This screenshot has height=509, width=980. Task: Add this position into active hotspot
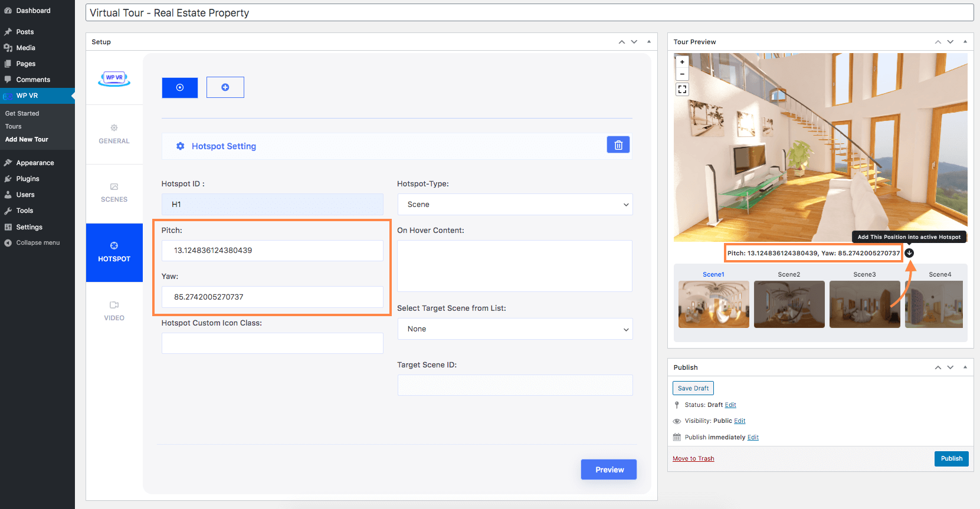click(909, 253)
